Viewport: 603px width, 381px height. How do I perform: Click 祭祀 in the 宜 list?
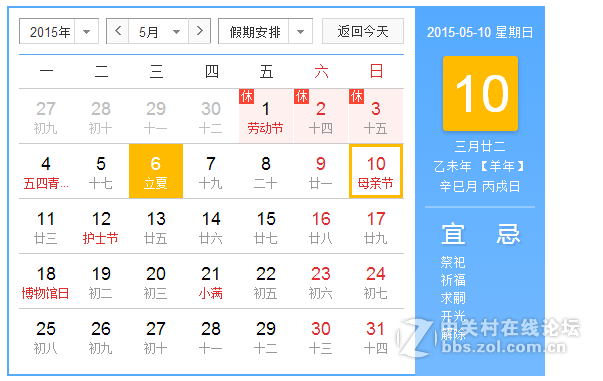(x=453, y=262)
